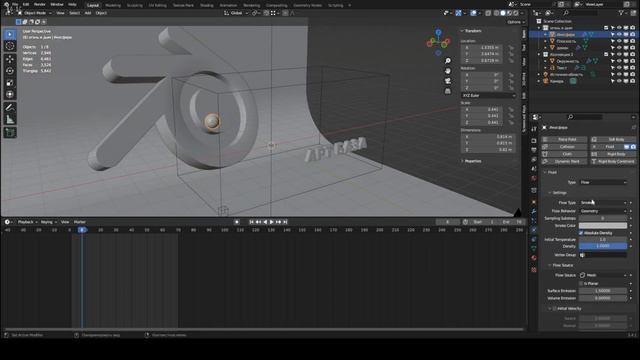Open the fluid Type dropdown set to Flow
Image resolution: width=640 pixels, height=360 pixels.
click(x=603, y=182)
